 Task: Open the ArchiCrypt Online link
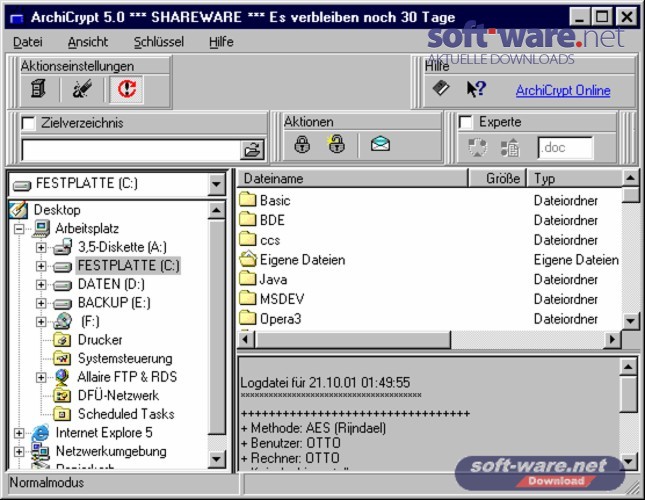(563, 90)
